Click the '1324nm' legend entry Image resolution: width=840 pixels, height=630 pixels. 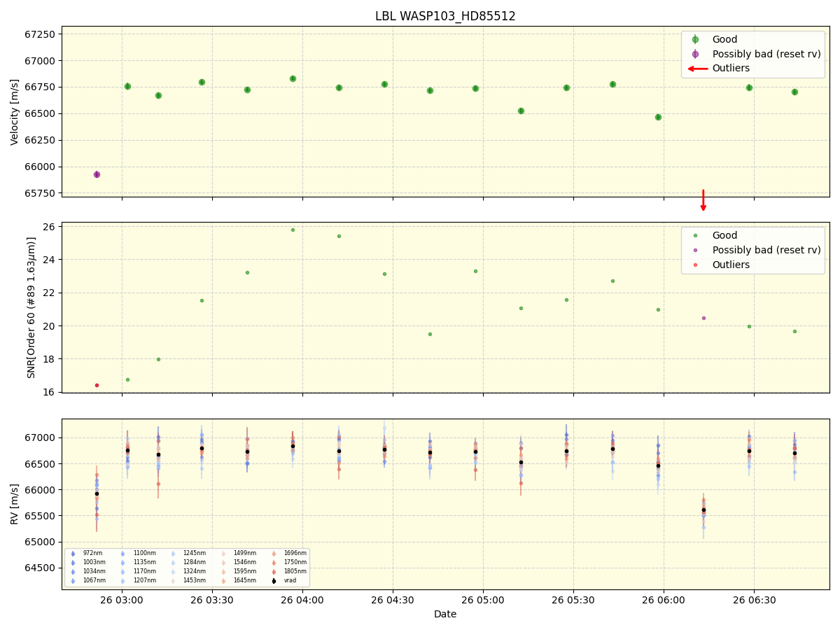pos(195,571)
